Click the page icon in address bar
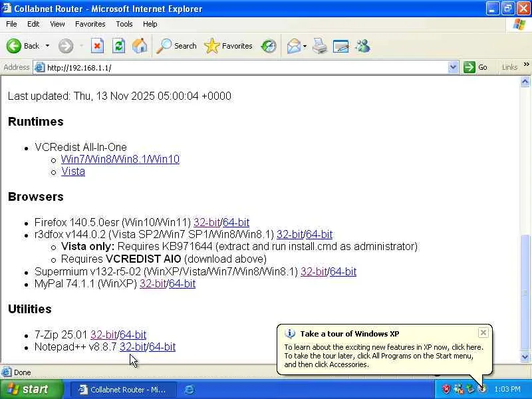Image resolution: width=532 pixels, height=399 pixels. 40,68
